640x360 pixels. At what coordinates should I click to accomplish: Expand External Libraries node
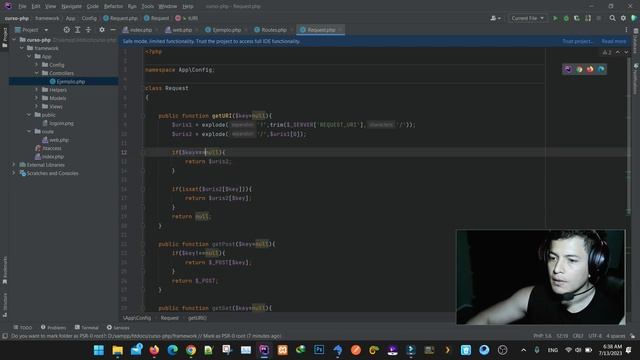pos(14,165)
